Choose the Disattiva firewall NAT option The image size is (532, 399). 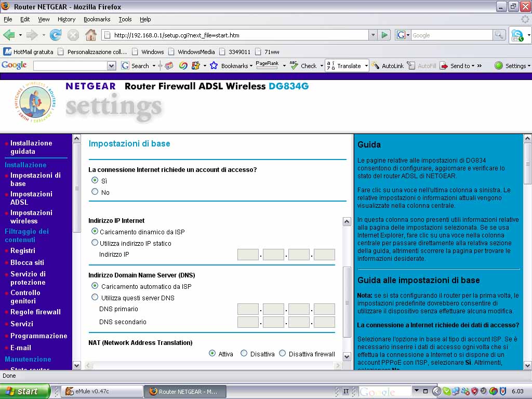click(282, 353)
